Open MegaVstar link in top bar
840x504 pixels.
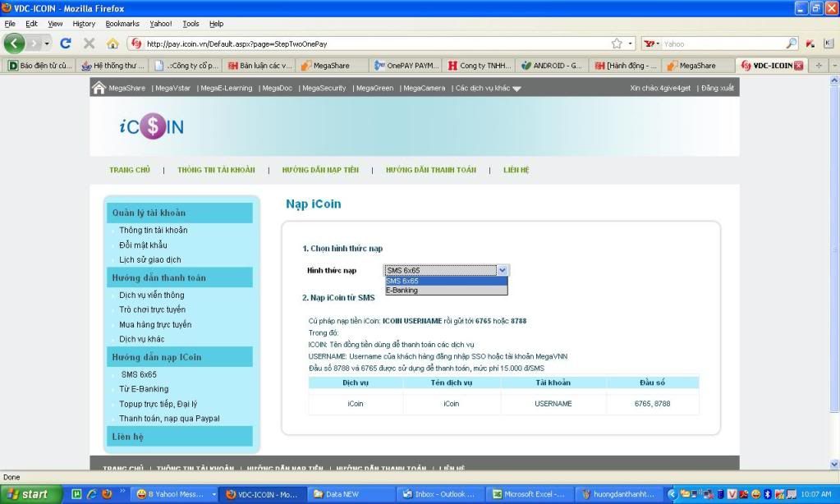(x=172, y=89)
